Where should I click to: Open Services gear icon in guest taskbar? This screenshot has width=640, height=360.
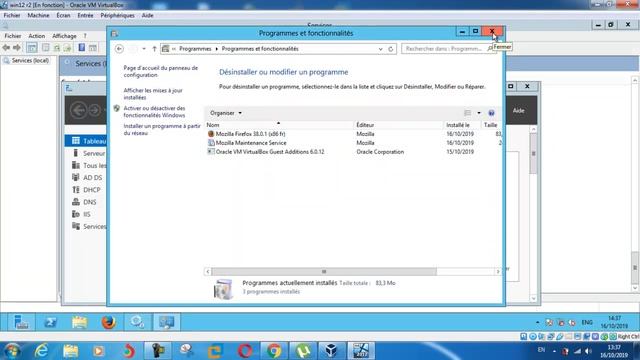(138, 322)
